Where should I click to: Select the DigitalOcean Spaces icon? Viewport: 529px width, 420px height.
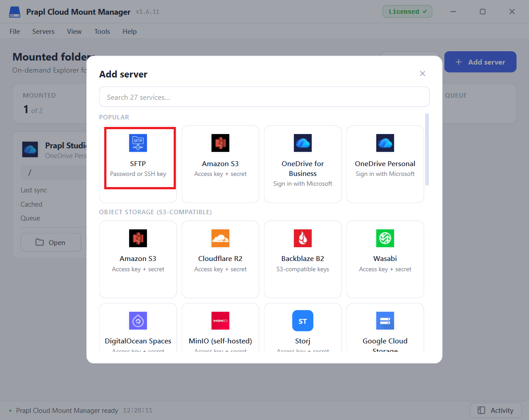pos(138,321)
